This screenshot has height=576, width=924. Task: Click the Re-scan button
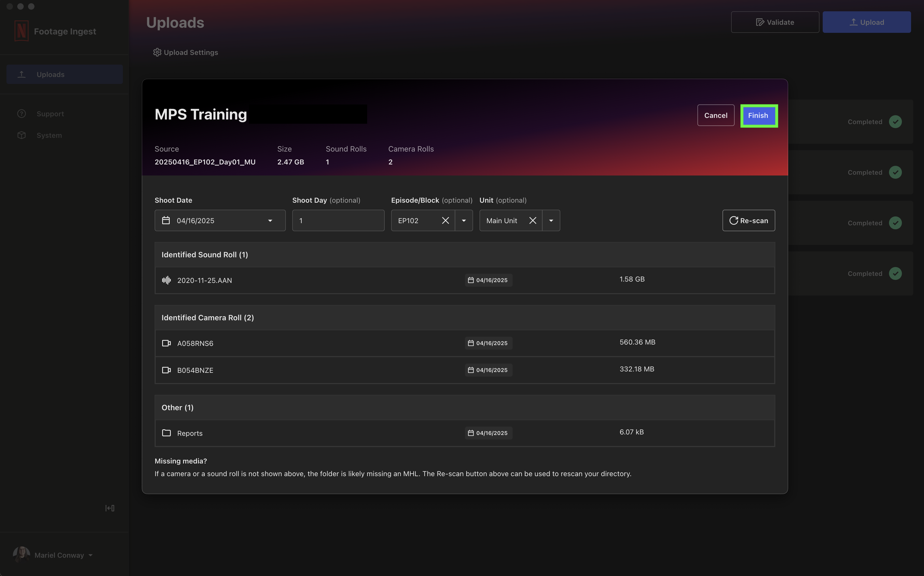pyautogui.click(x=748, y=220)
